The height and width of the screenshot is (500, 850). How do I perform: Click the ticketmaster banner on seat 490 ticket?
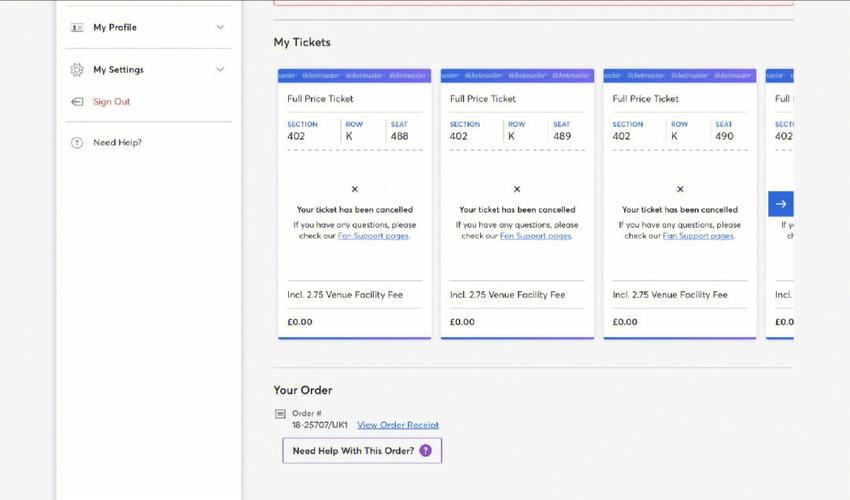point(680,75)
